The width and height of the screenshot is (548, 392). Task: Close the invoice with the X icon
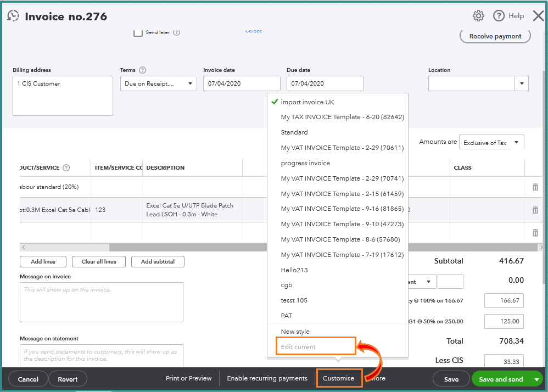(x=539, y=16)
